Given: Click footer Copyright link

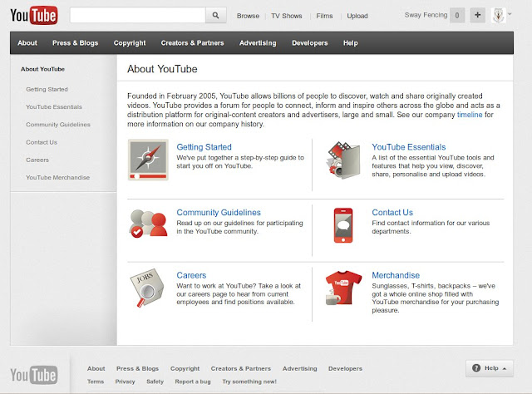Looking at the screenshot, I should [x=185, y=368].
